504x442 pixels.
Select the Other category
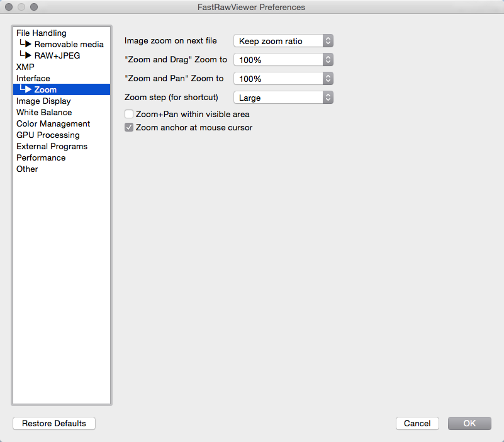pyautogui.click(x=62, y=169)
